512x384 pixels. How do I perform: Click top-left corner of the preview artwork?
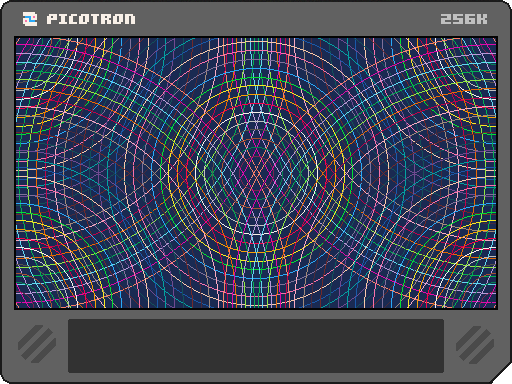tap(17, 39)
